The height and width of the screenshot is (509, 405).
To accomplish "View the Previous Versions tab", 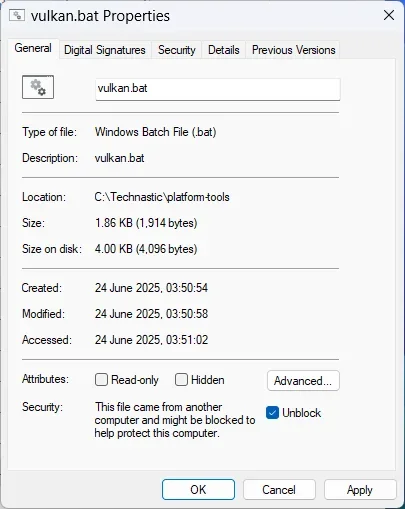I will click(293, 50).
